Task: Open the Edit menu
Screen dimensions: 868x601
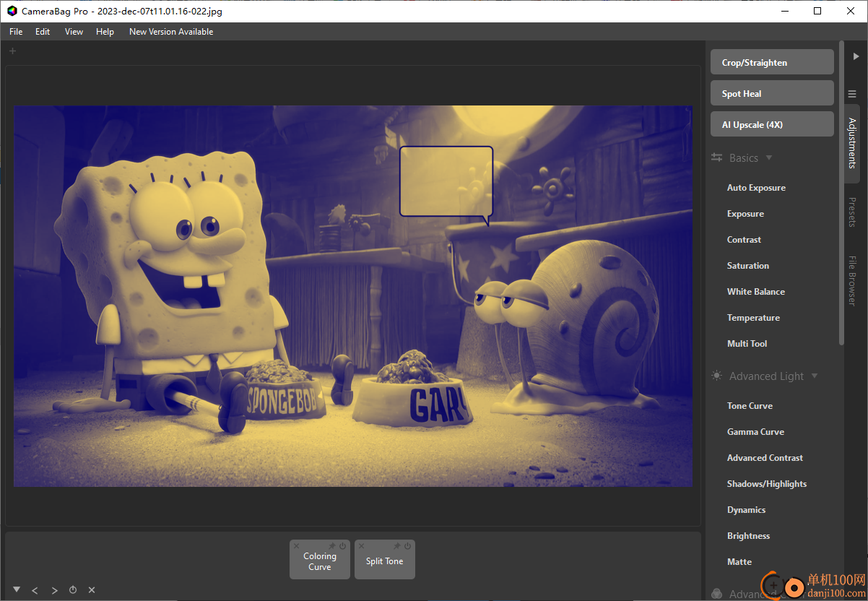Action: [43, 32]
